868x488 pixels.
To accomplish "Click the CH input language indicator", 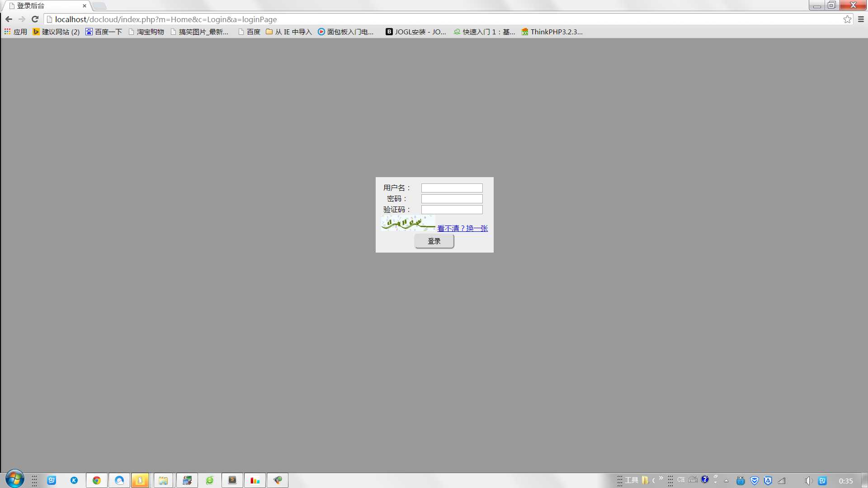I will (x=681, y=480).
